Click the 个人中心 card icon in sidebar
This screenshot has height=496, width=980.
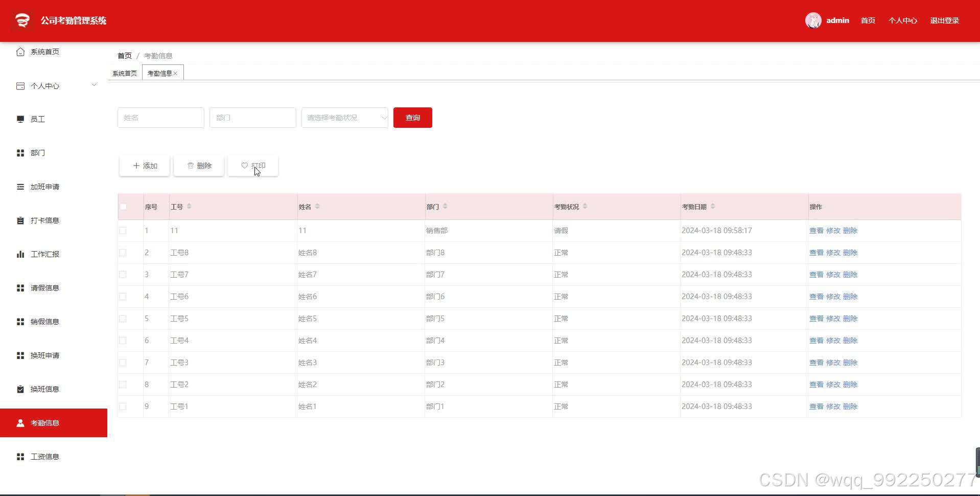pos(20,86)
